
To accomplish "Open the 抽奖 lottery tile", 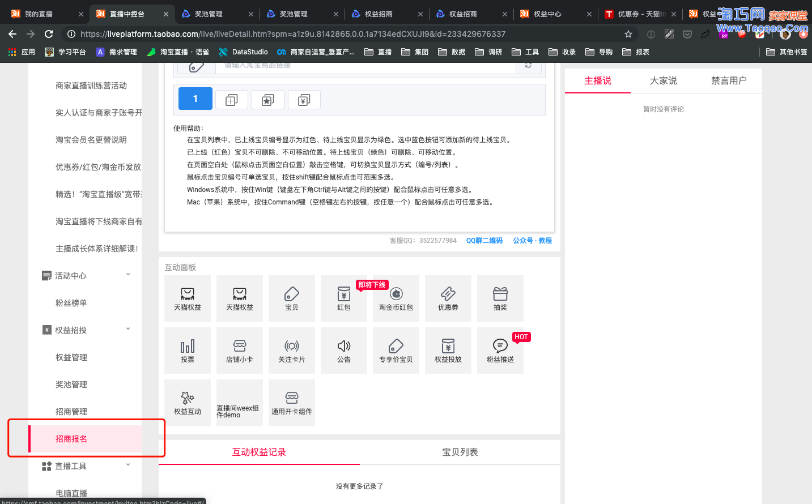I will coord(500,298).
